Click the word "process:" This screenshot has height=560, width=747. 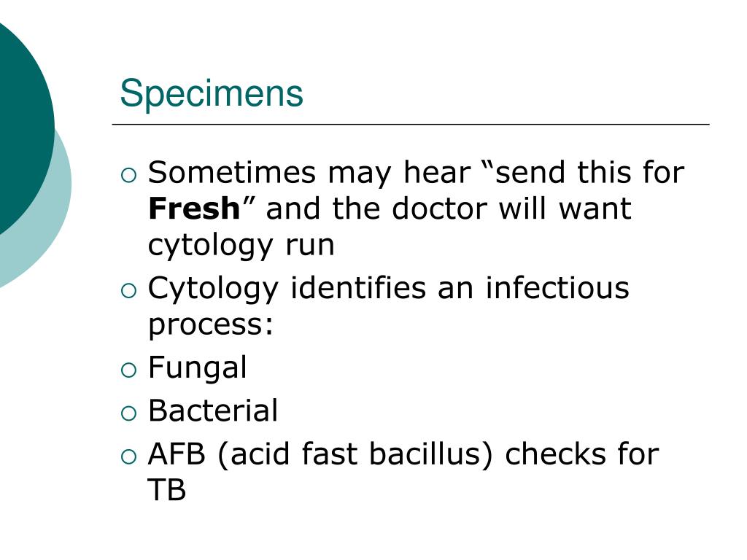click(x=211, y=326)
